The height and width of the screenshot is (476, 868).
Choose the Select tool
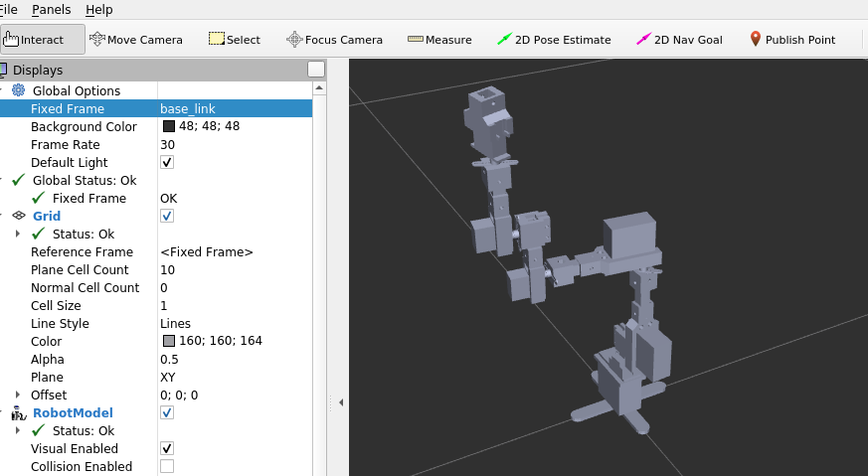pyautogui.click(x=235, y=40)
